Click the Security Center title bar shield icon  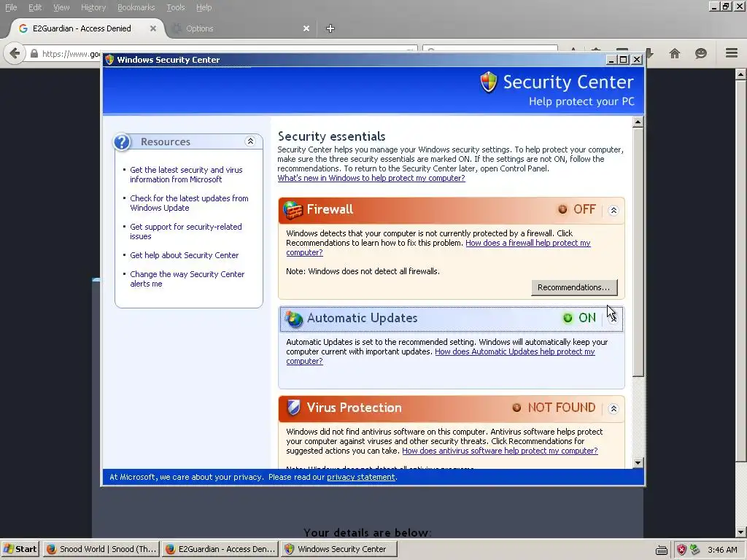[x=109, y=60]
